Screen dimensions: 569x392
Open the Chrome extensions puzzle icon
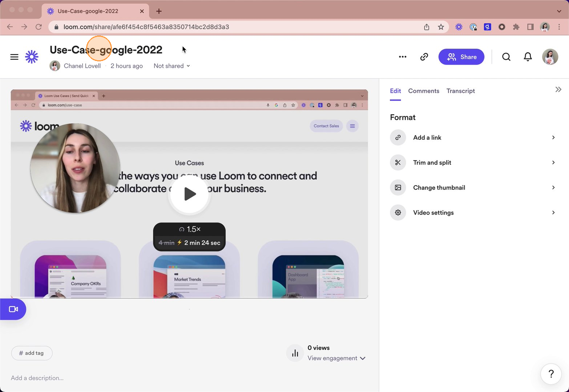pos(516,27)
